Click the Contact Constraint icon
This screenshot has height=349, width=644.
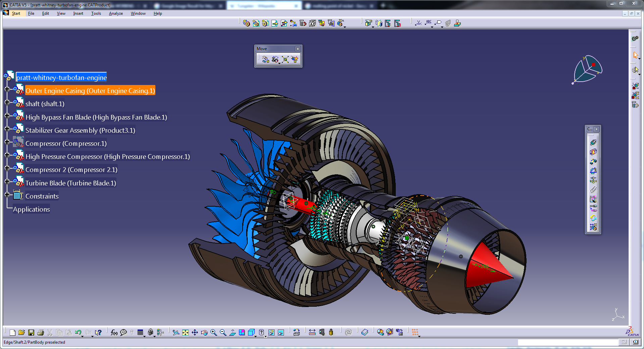tap(593, 152)
